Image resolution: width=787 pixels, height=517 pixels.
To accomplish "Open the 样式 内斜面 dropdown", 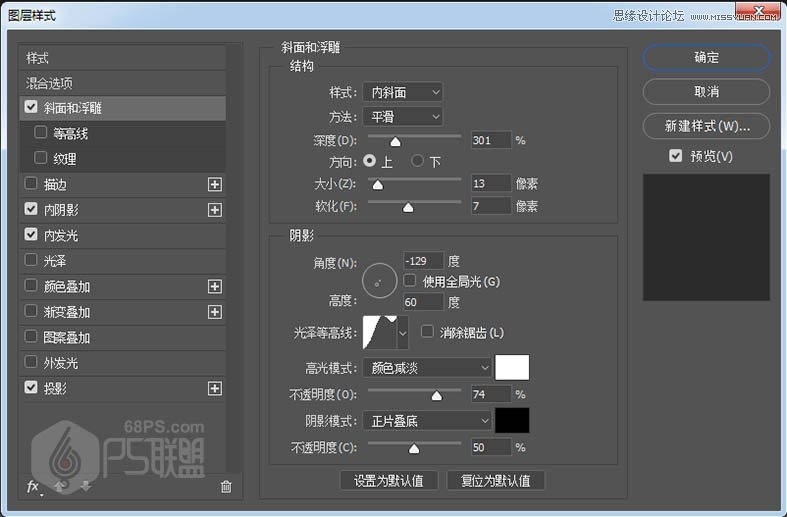I will [403, 92].
